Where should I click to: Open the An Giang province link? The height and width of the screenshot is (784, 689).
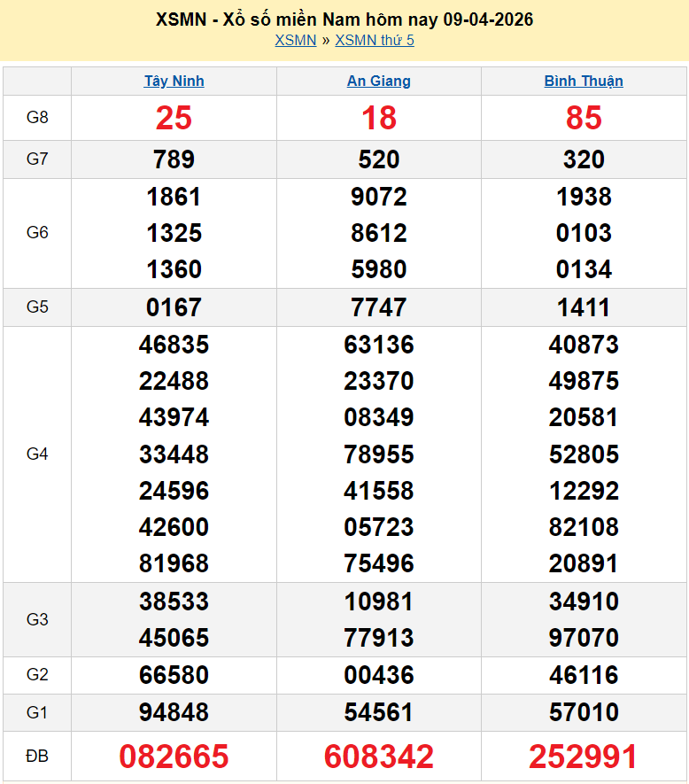coord(378,82)
